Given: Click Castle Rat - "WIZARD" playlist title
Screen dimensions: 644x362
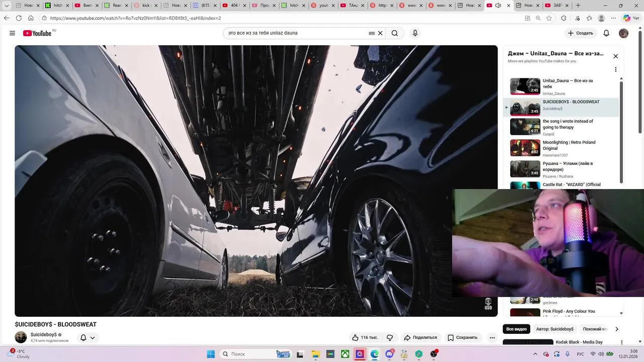Looking at the screenshot, I should tap(572, 185).
